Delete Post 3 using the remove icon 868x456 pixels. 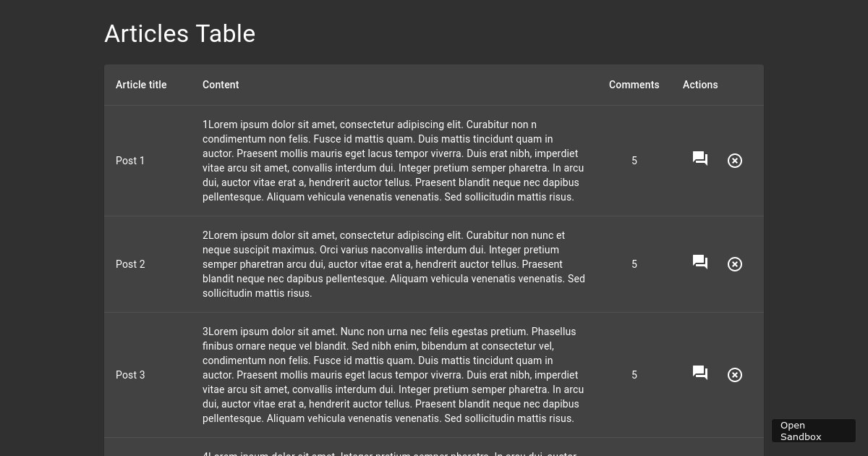click(735, 375)
